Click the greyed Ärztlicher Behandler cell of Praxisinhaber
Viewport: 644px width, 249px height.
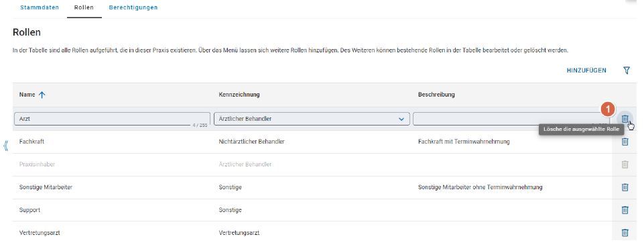[x=245, y=164]
